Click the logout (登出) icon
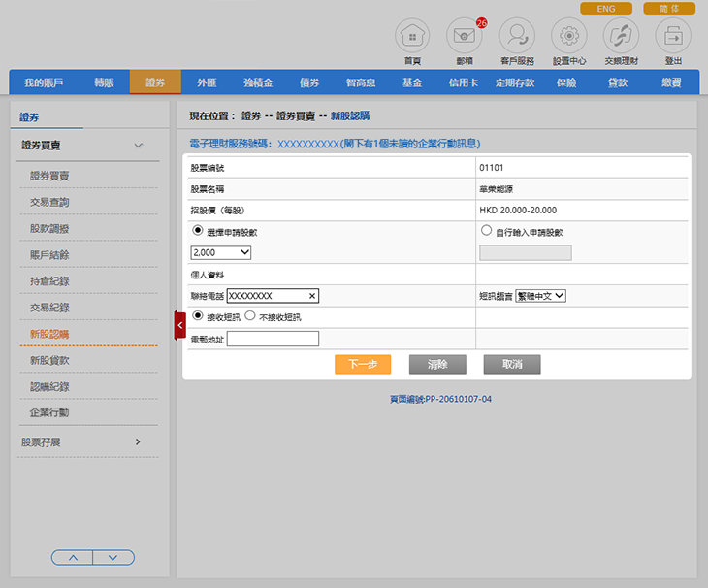 coord(673,36)
